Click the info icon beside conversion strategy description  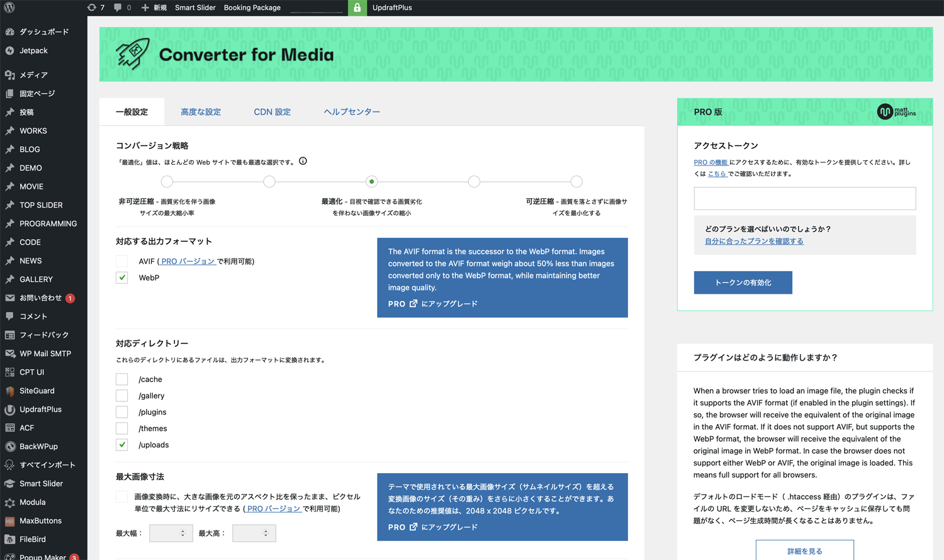coord(303,161)
